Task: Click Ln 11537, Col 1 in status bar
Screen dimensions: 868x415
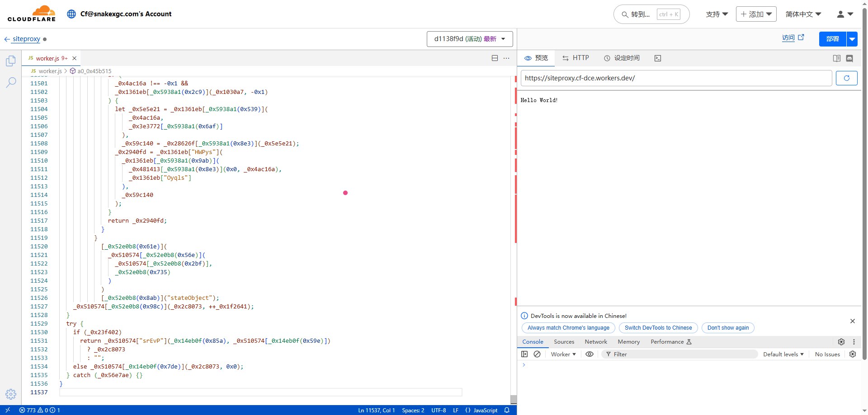Action: (x=376, y=410)
